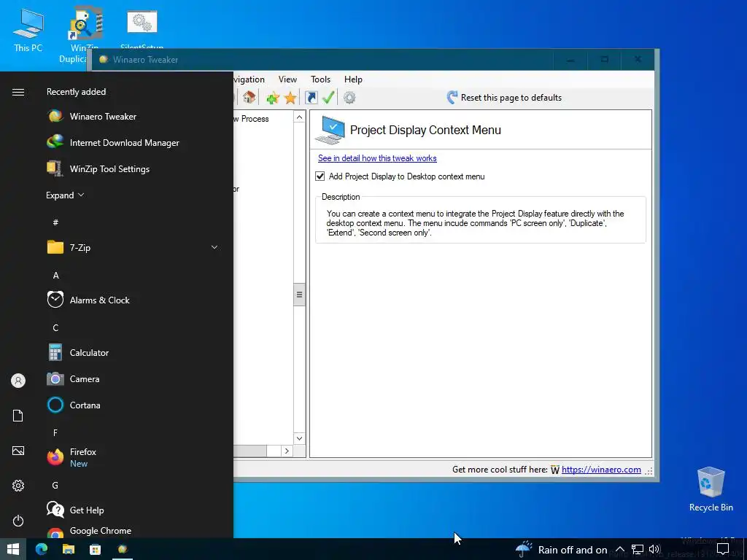
Task: Click the blue shortcut arrow toolbar icon
Action: 311,98
